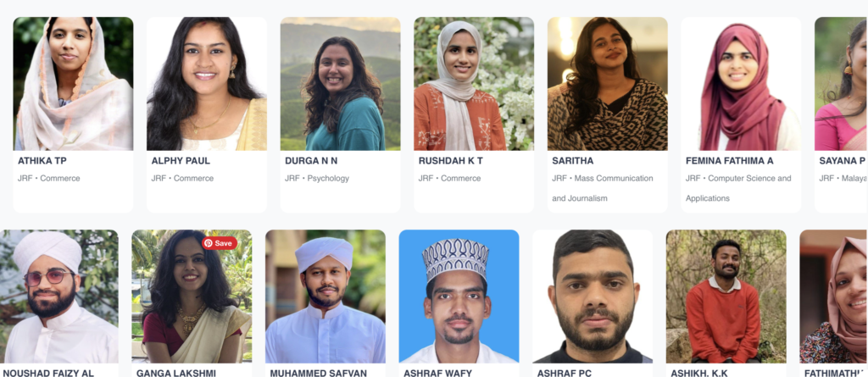This screenshot has width=868, height=377.
Task: Select Ashraf PC's profile photo
Action: pos(593,297)
